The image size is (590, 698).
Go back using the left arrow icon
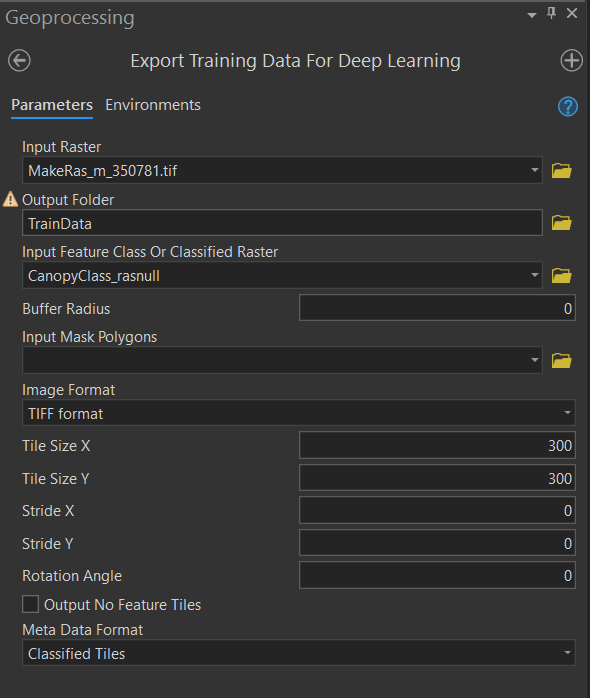pyautogui.click(x=19, y=61)
